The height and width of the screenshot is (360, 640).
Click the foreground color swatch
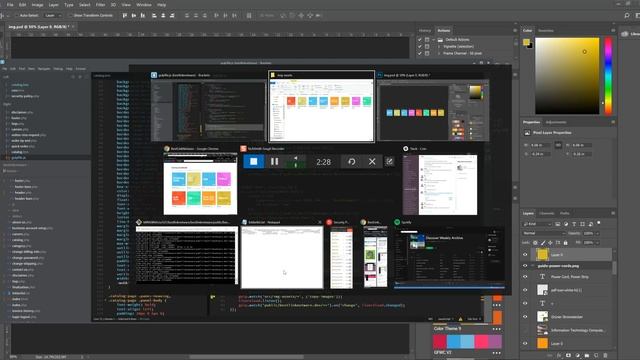527,42
